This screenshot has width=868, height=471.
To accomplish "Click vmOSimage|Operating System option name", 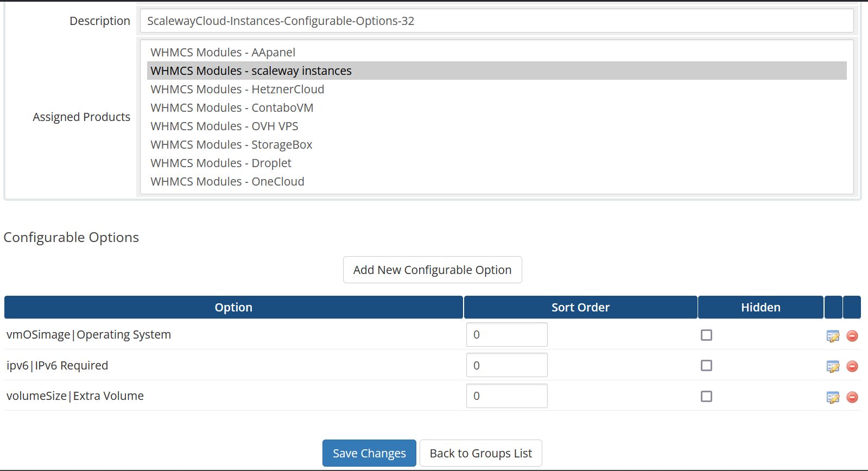I will 88,334.
